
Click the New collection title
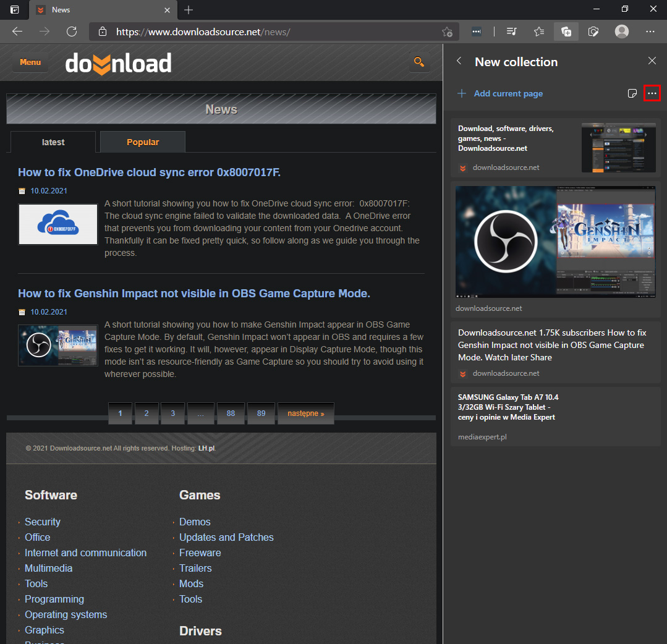(x=516, y=62)
